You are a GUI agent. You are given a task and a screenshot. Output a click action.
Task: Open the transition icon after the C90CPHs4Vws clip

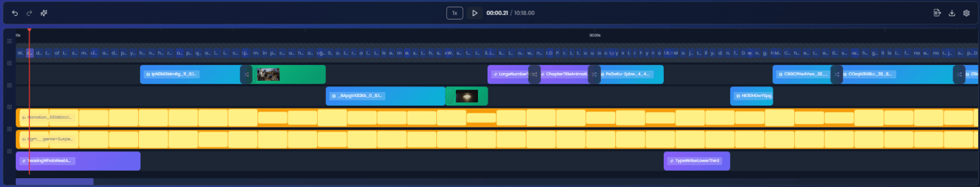pos(837,74)
